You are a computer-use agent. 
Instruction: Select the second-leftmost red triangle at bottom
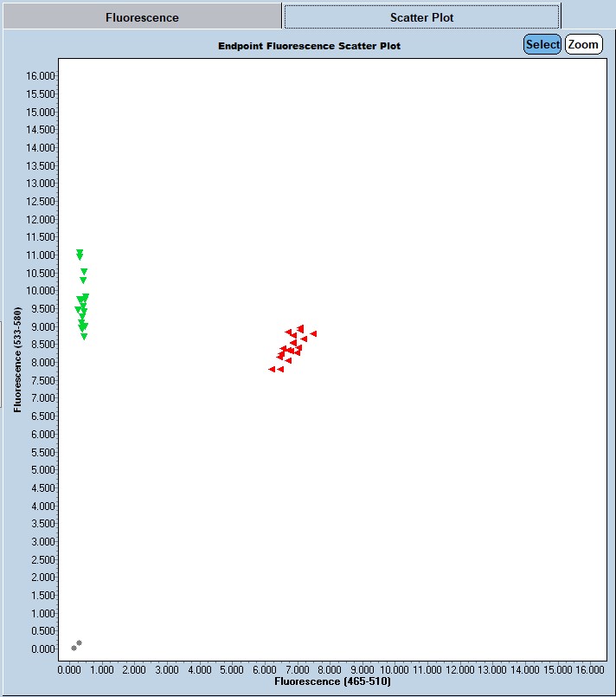coord(280,369)
